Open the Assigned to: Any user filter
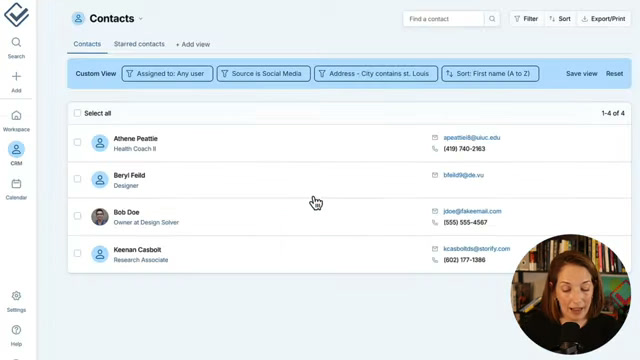 click(167, 73)
